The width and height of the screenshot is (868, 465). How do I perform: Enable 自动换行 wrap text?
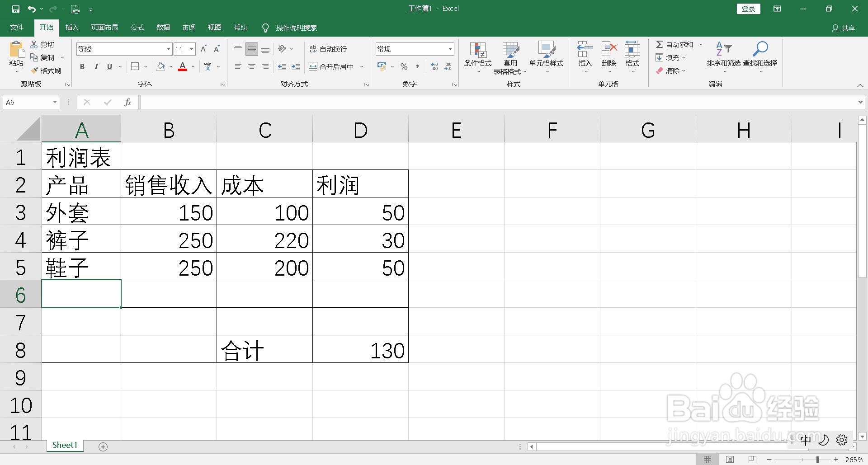pos(329,48)
